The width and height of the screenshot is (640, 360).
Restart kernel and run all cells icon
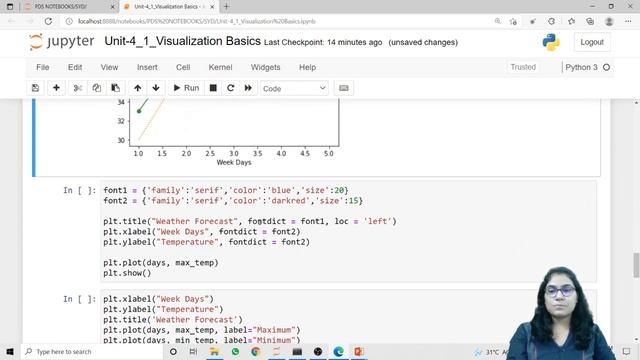[x=248, y=88]
